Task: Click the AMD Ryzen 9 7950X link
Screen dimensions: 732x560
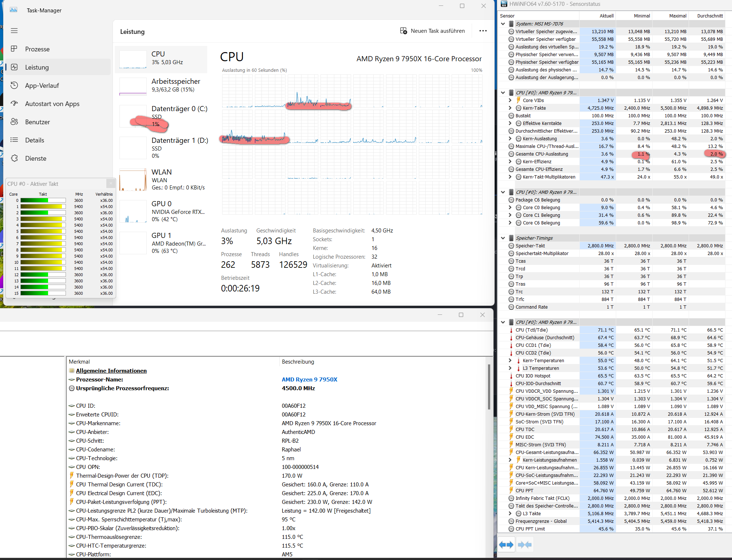Action: [x=309, y=379]
